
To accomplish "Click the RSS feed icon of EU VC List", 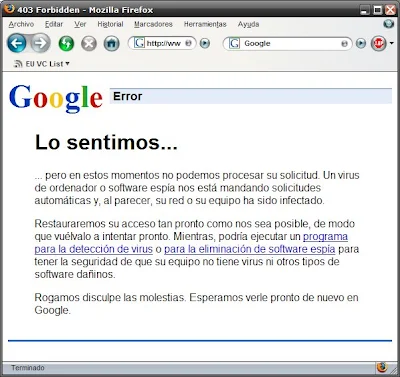I will click(x=18, y=63).
